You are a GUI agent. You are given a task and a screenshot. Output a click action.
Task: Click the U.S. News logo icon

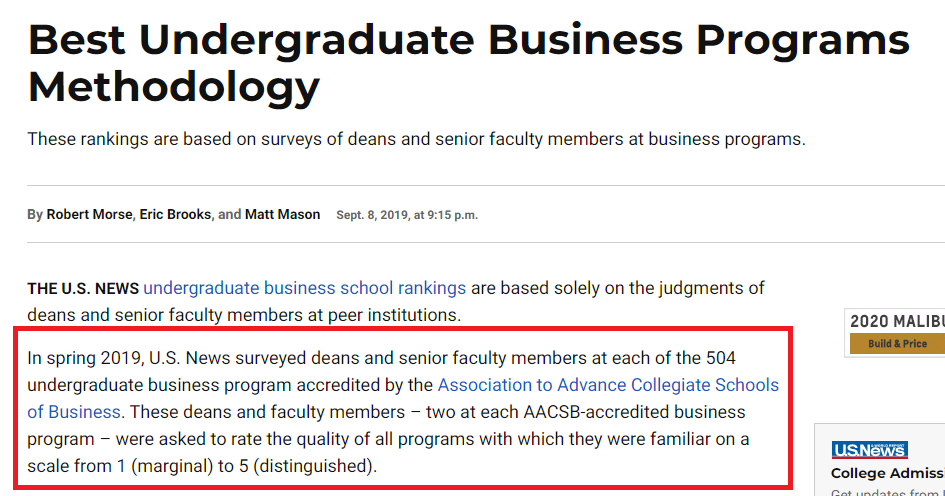pyautogui.click(x=869, y=450)
